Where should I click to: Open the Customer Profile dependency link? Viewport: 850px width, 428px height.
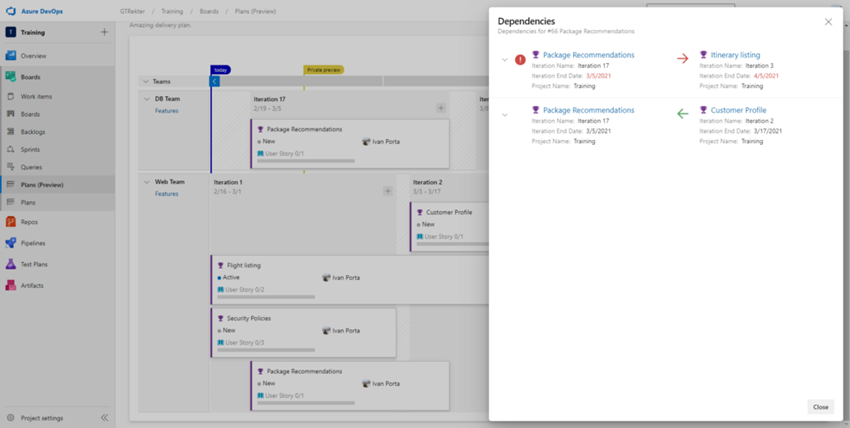[738, 110]
